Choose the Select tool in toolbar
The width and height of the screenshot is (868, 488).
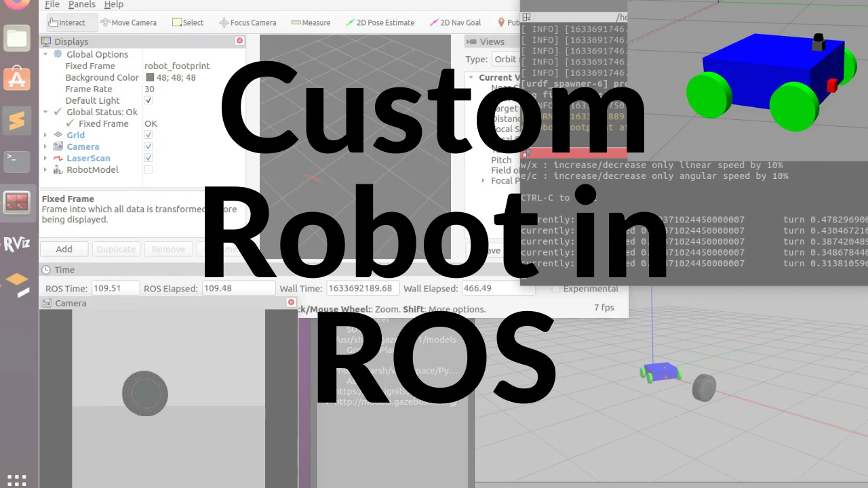[x=188, y=22]
